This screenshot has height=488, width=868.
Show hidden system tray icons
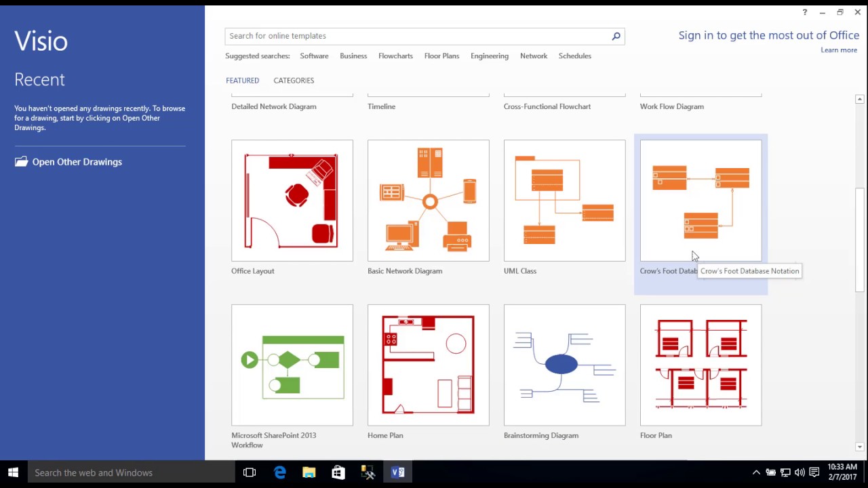point(756,472)
